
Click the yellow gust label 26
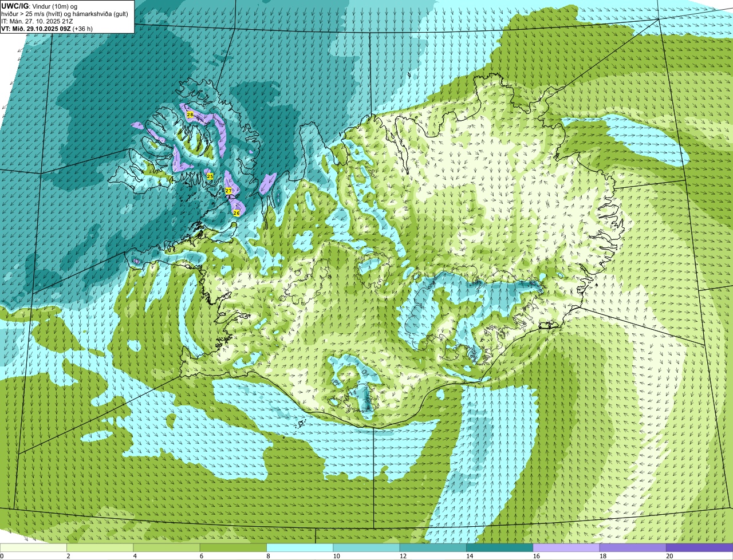(237, 212)
